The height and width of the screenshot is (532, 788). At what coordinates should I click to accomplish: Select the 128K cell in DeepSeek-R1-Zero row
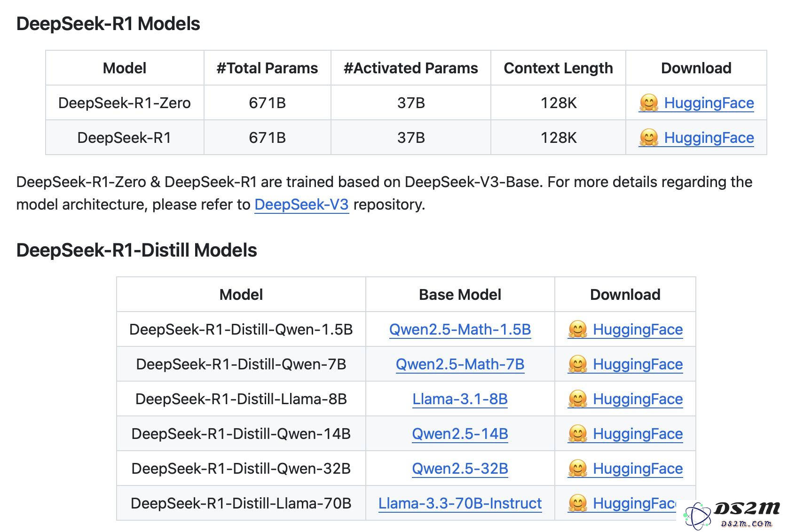[x=558, y=103]
